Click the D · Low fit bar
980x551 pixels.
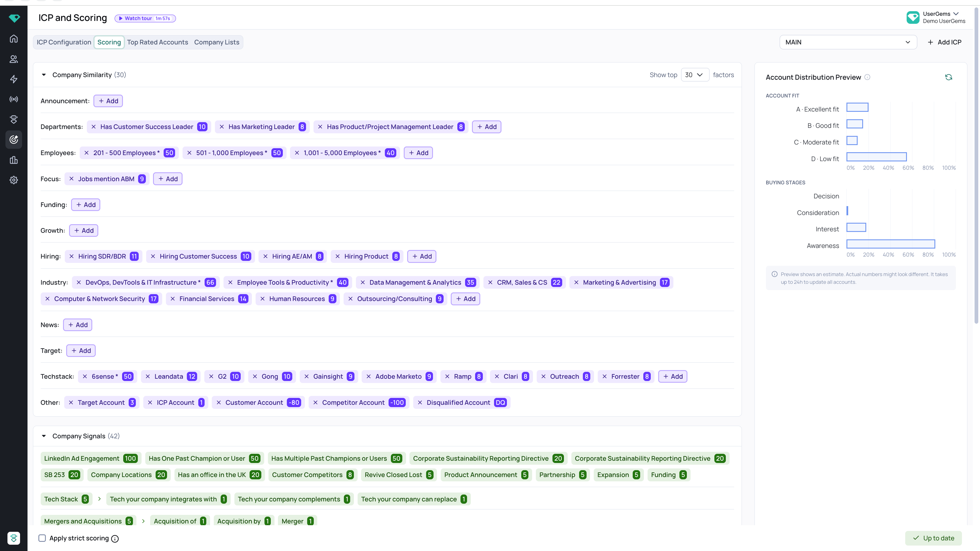pyautogui.click(x=877, y=157)
